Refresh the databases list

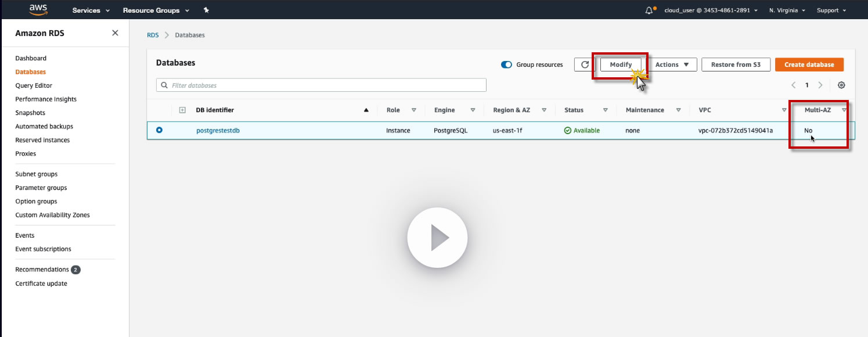(585, 64)
